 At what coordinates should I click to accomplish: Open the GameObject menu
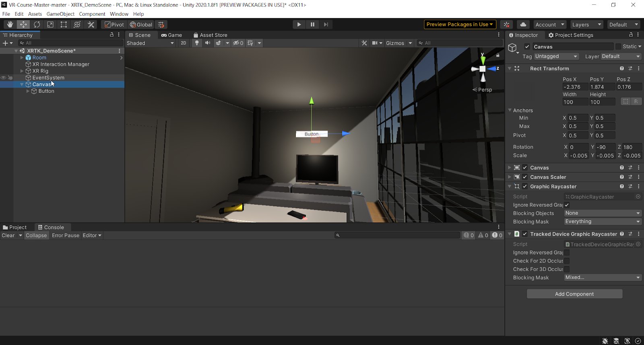click(60, 14)
